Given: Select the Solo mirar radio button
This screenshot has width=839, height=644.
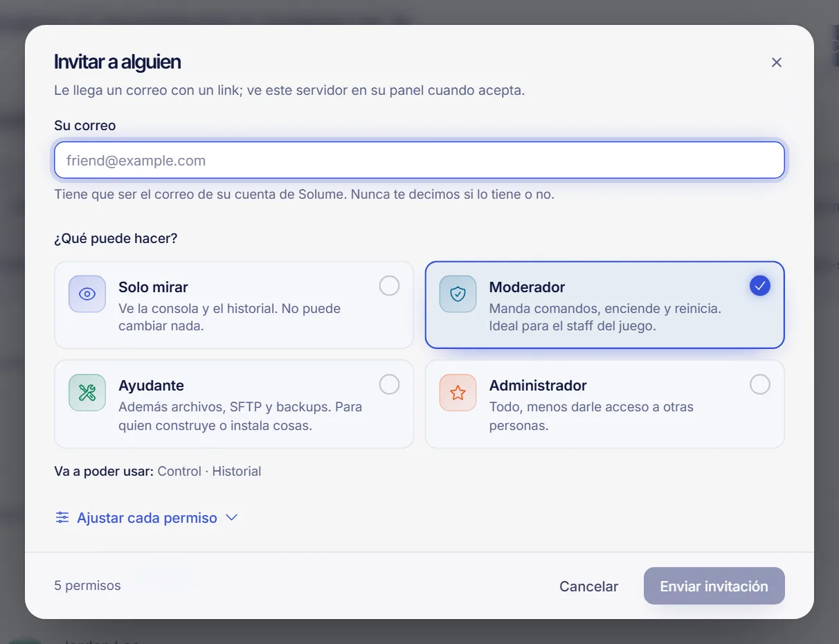Looking at the screenshot, I should click(x=390, y=286).
